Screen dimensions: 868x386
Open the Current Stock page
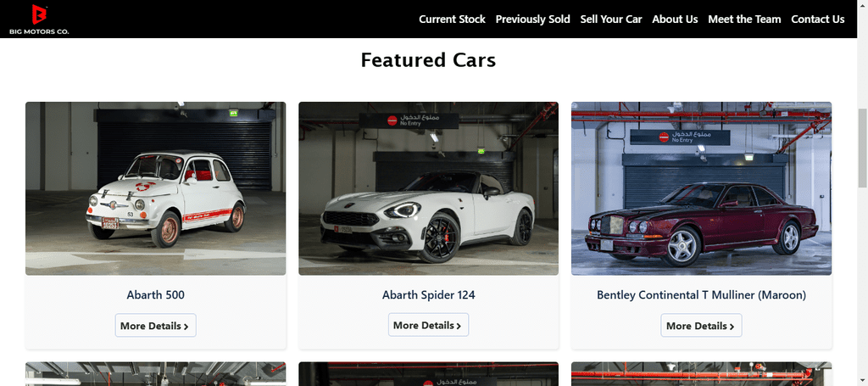452,20
